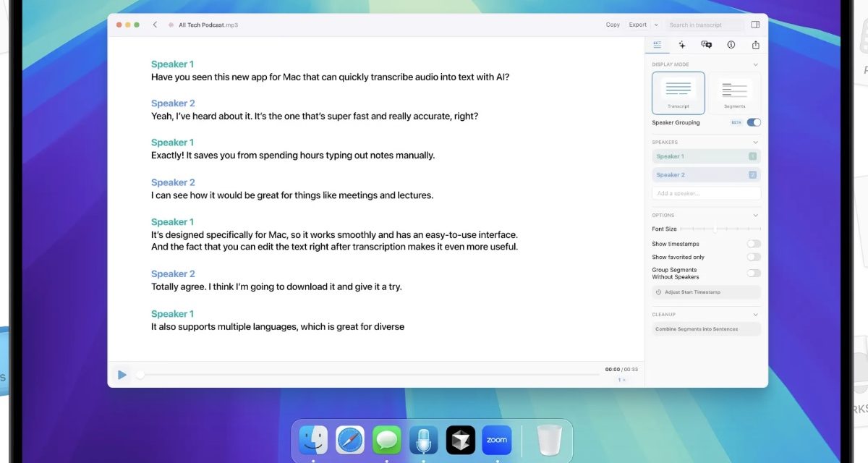Open the translation tab icon
This screenshot has width=868, height=463.
tap(707, 45)
